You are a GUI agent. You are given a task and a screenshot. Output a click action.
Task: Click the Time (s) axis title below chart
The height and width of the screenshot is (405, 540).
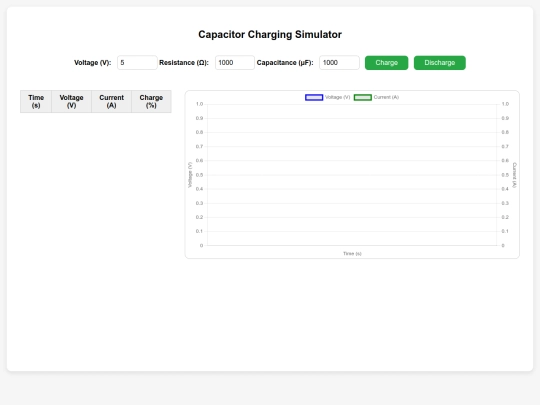tap(352, 254)
